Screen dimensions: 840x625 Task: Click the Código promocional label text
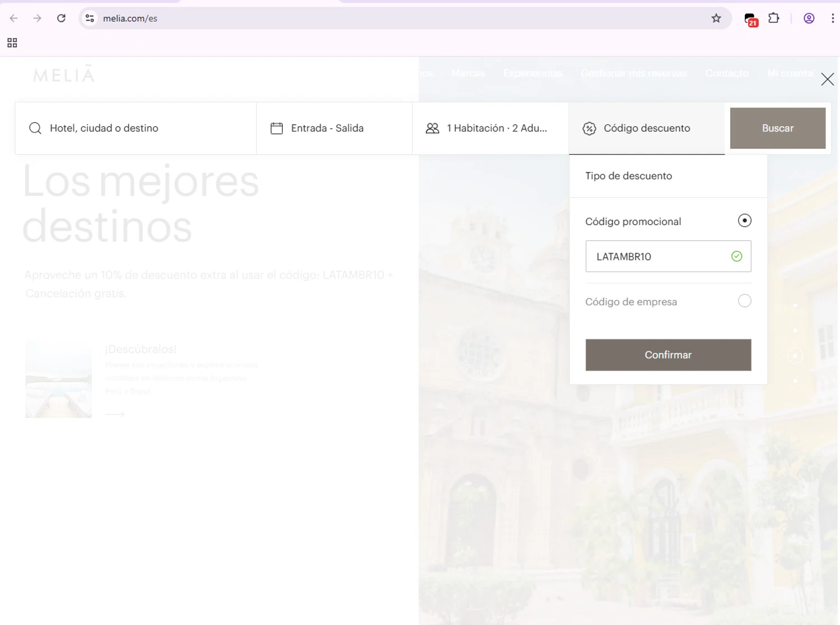pyautogui.click(x=633, y=222)
